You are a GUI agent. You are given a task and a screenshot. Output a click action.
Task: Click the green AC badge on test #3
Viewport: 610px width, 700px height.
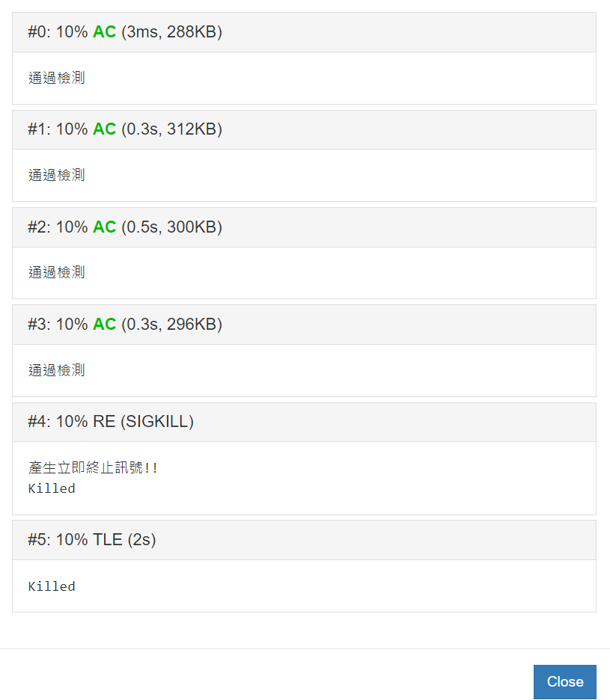[104, 325]
